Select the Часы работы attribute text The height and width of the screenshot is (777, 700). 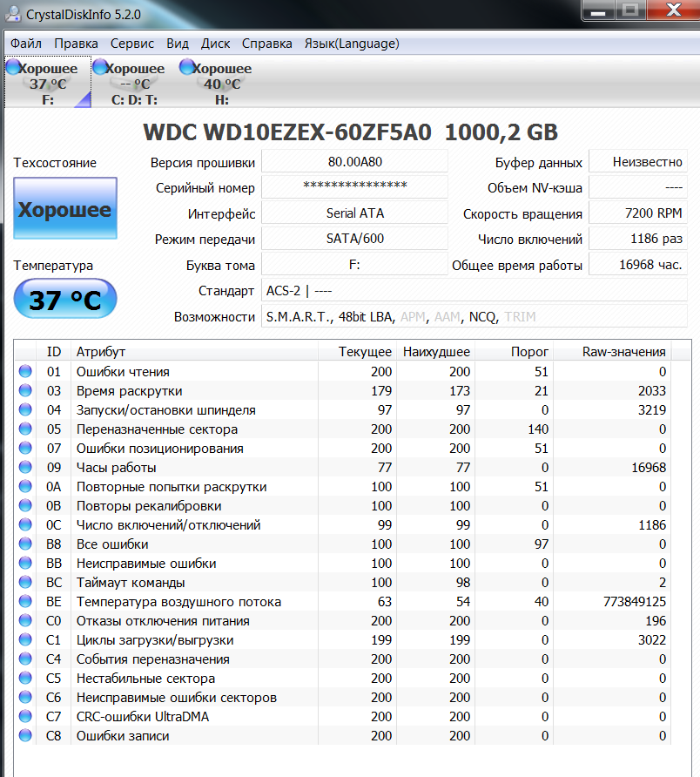point(117,468)
